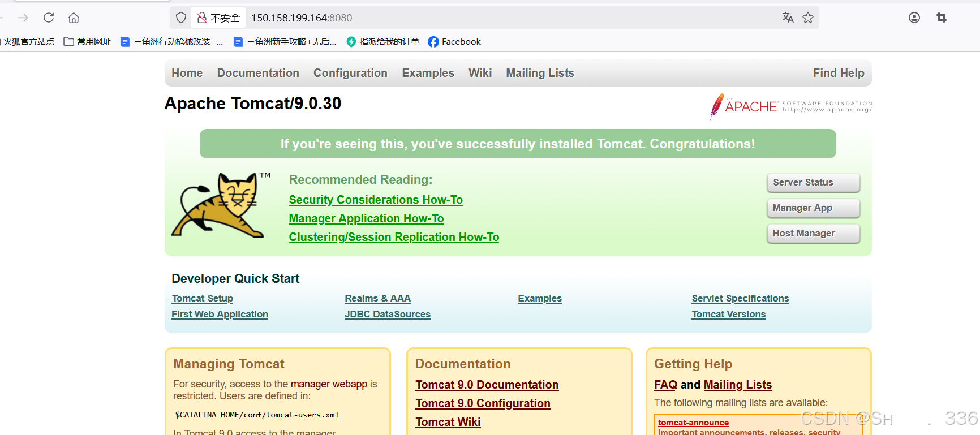Click the Developer Quick Start heading

235,278
